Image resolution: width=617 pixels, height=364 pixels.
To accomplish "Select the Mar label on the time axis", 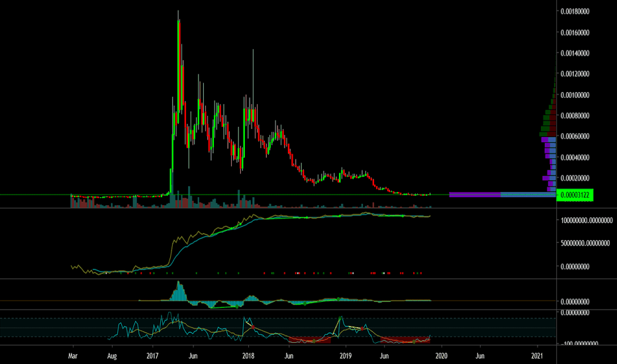I will 73,356.
